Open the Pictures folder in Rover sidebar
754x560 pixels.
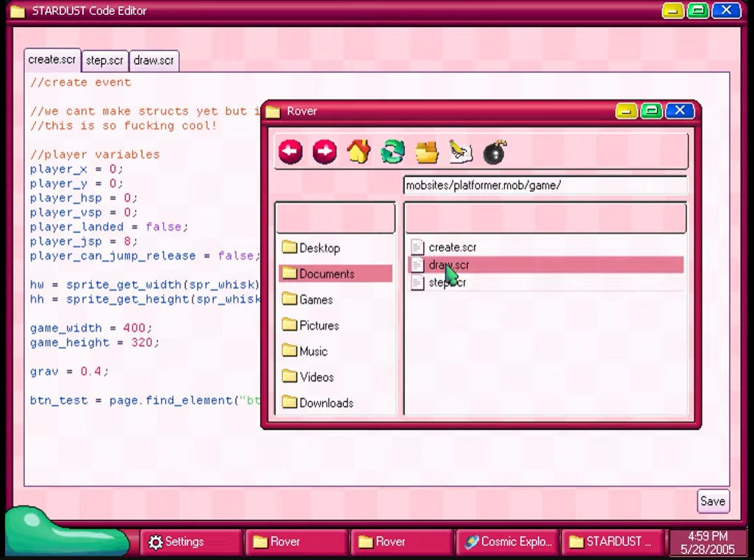pyautogui.click(x=335, y=326)
